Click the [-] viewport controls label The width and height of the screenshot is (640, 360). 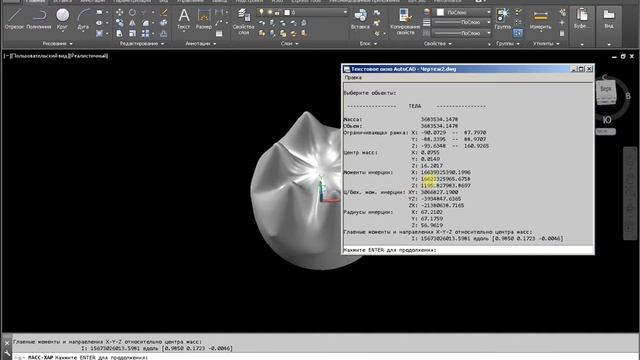click(x=7, y=56)
